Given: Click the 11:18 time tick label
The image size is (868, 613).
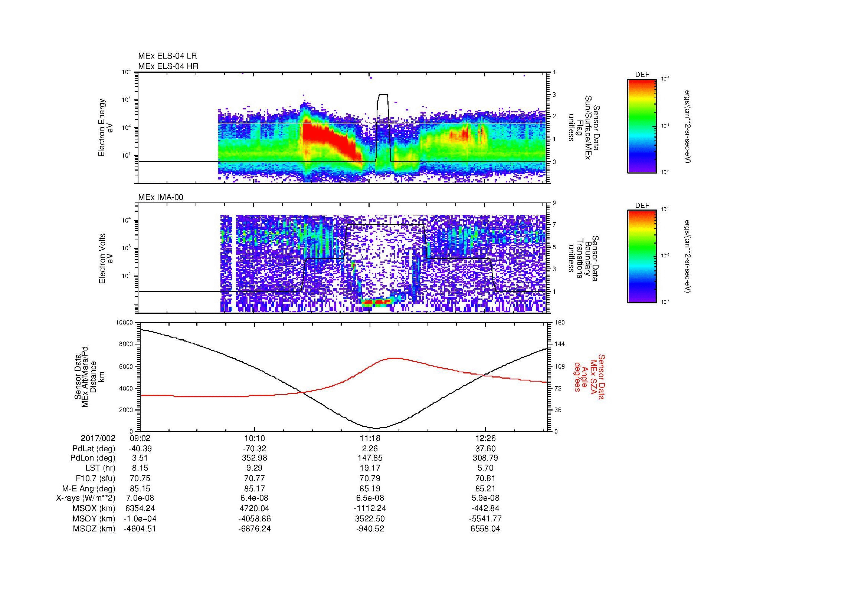Looking at the screenshot, I should point(370,438).
